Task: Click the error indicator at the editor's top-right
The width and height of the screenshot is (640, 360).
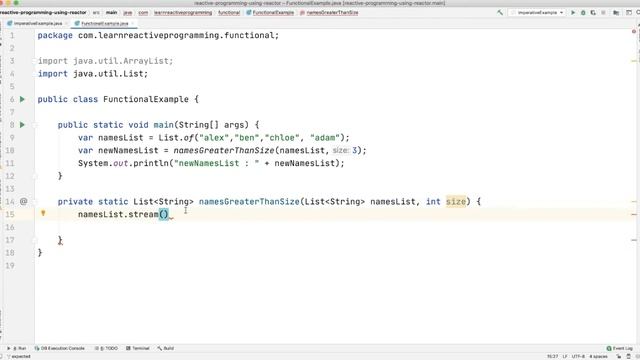Action: click(x=634, y=31)
